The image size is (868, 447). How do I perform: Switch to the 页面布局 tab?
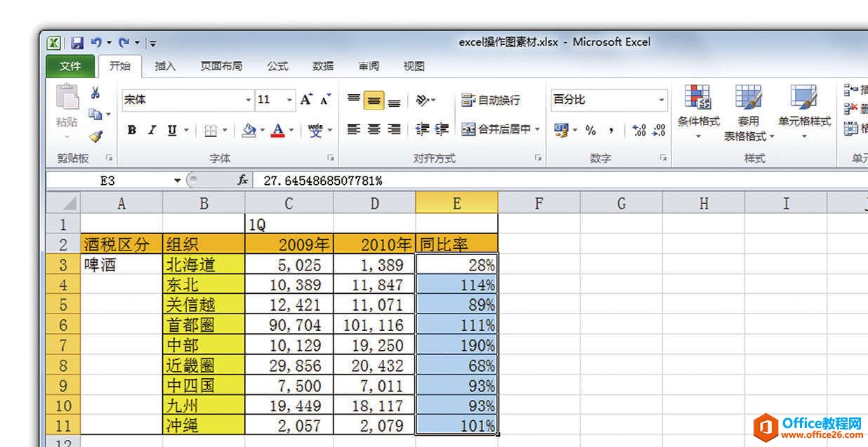pos(221,66)
